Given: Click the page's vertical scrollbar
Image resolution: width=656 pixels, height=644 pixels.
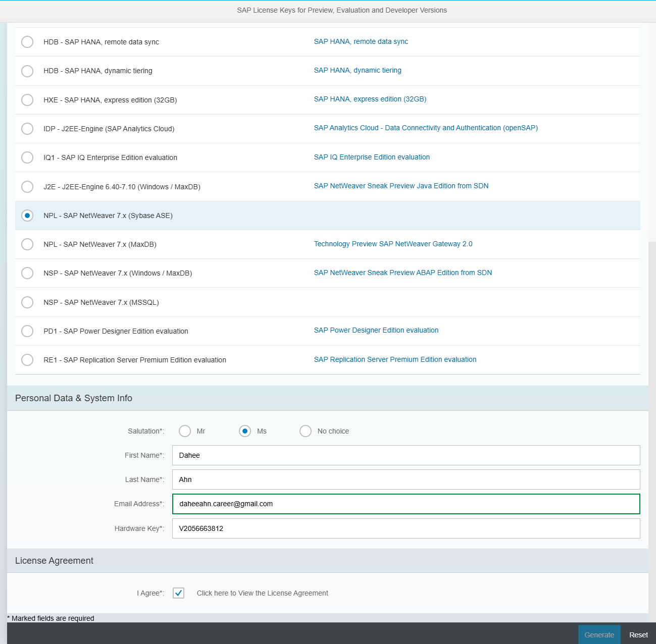Looking at the screenshot, I should tap(652, 432).
